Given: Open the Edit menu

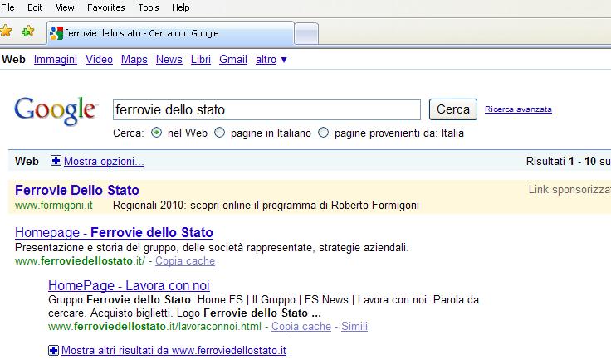Looking at the screenshot, I should click(35, 7).
